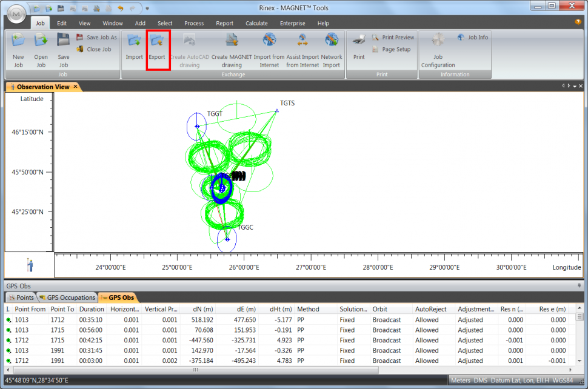Open the Report ribbon tab
The image size is (588, 389).
point(225,23)
